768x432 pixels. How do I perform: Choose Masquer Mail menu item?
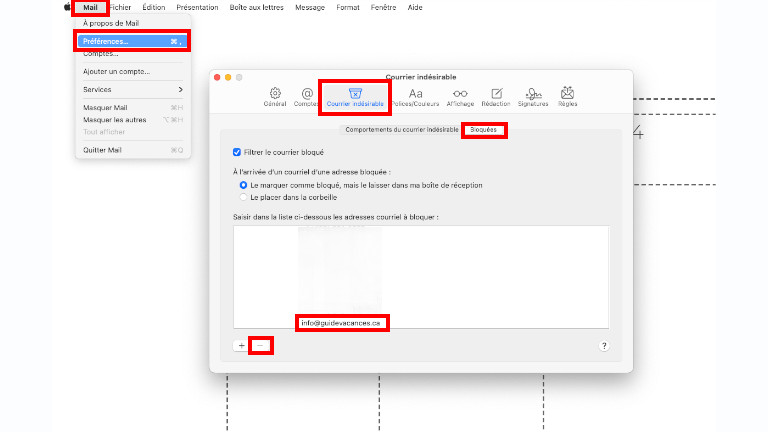tap(132, 107)
